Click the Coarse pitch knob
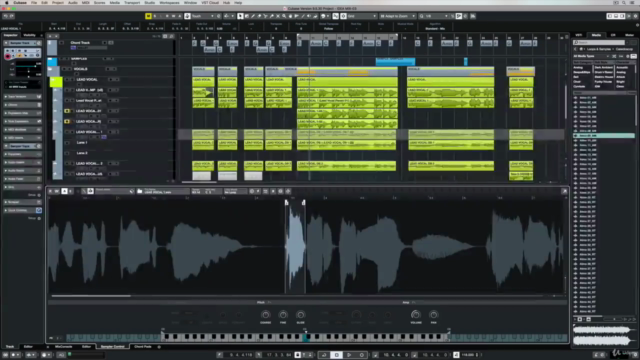Viewport: 640px width, 360px height. click(265, 315)
